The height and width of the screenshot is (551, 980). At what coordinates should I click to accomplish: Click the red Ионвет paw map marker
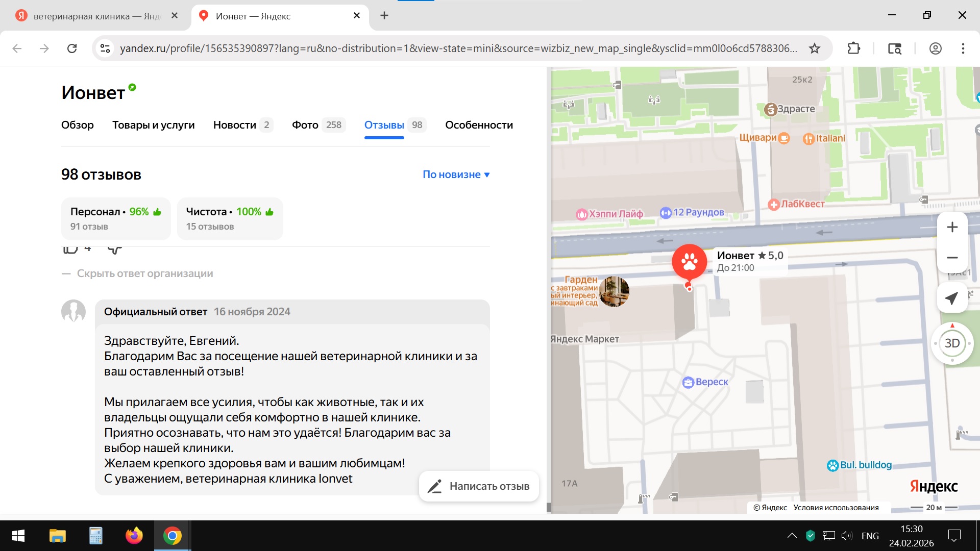coord(689,262)
